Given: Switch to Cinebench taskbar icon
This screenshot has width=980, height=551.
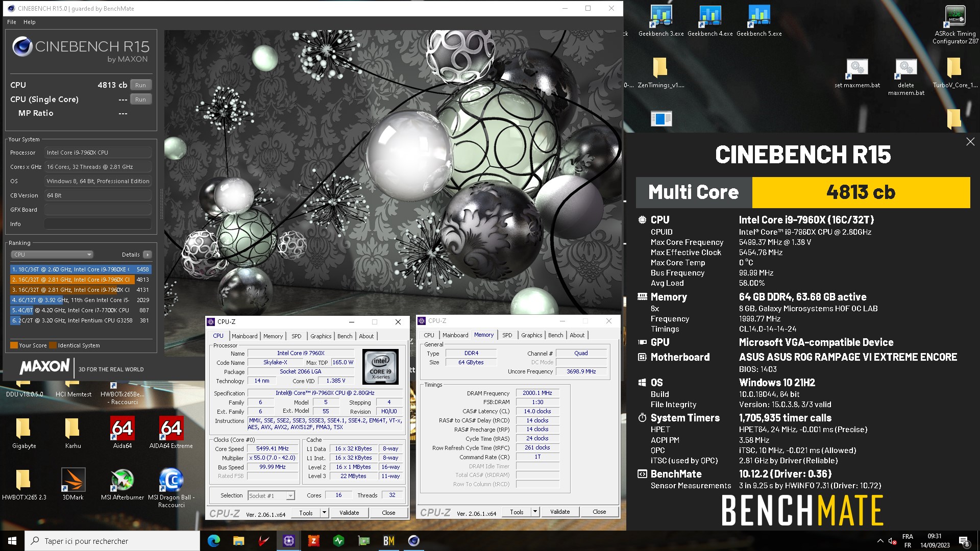Looking at the screenshot, I should [x=413, y=541].
